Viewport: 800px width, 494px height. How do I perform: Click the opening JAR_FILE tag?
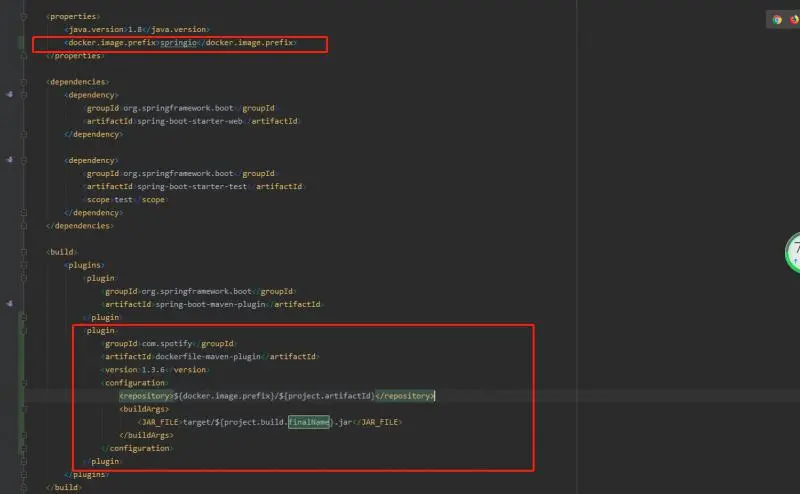pyautogui.click(x=160, y=422)
